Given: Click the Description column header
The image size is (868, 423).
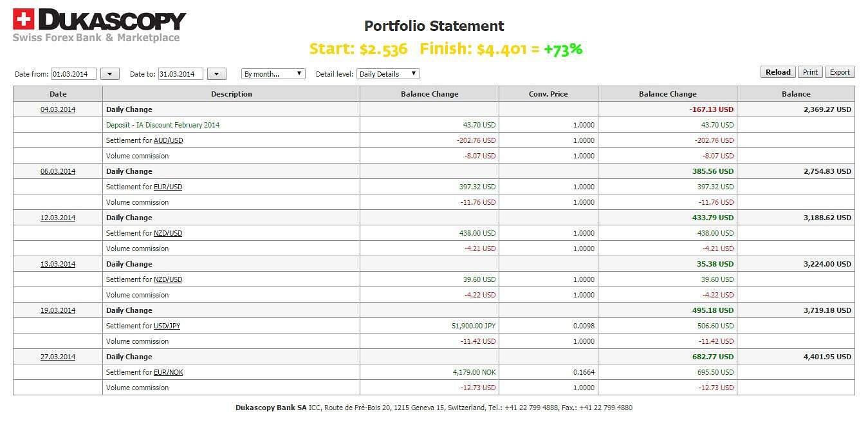Looking at the screenshot, I should click(x=232, y=94).
